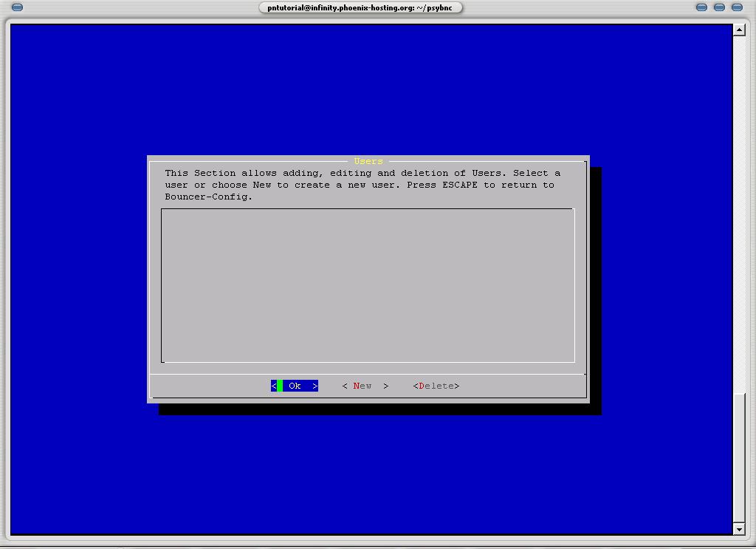Screen dimensions: 756x549
Task: Click the yellow Users dialog title
Action: tap(368, 161)
